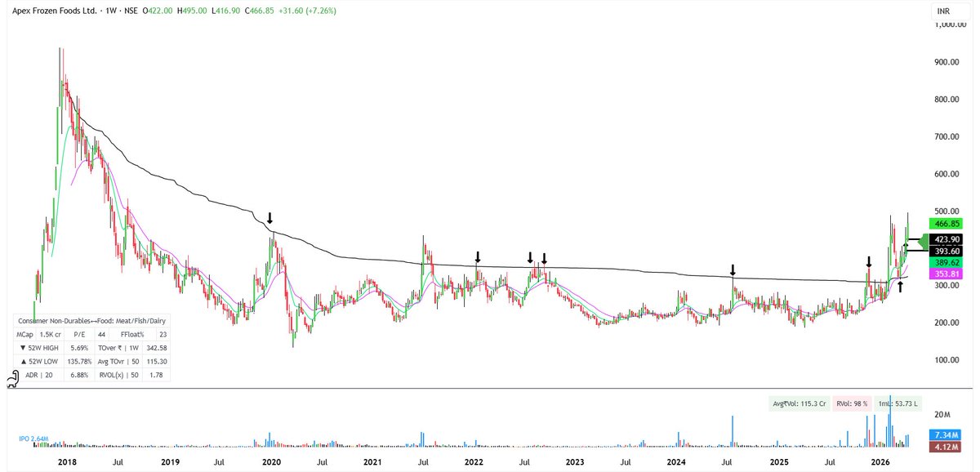The image size is (980, 472).
Task: Click the dinosaur logo icon beside the stats table
Action: point(13,379)
